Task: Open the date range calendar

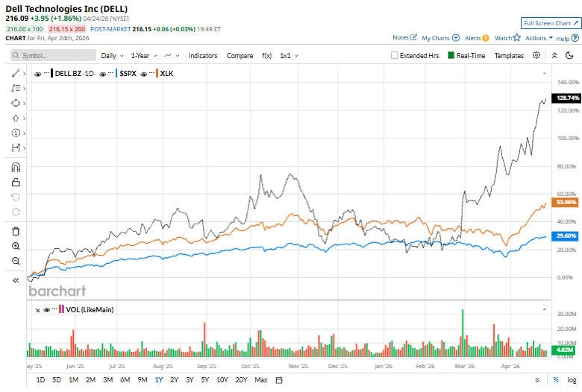Action: click(279, 380)
